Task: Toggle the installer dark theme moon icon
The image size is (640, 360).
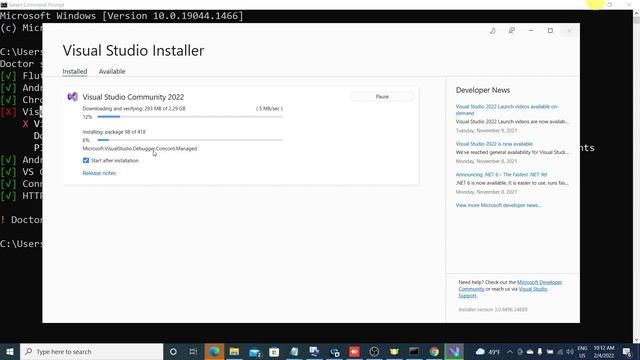Action: 493,31
